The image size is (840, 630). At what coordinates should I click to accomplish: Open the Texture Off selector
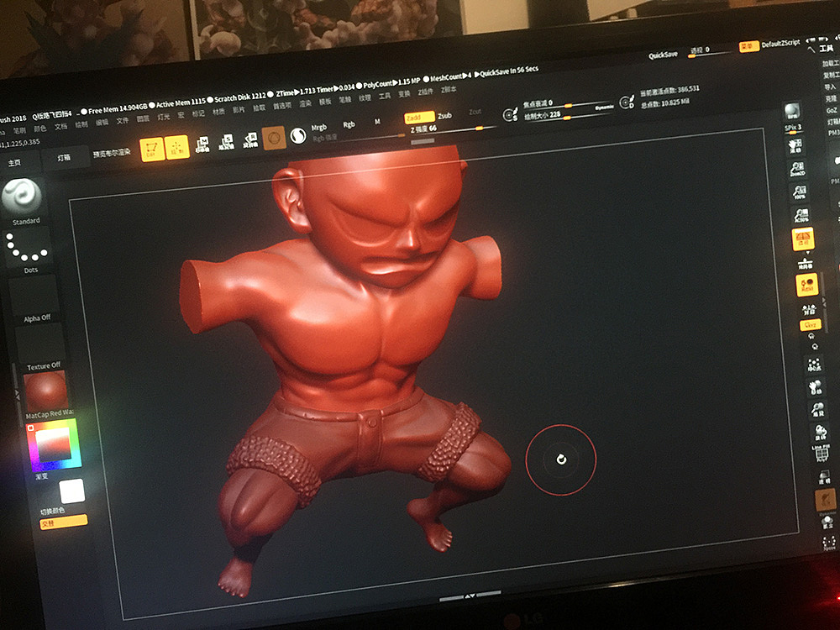tap(39, 343)
